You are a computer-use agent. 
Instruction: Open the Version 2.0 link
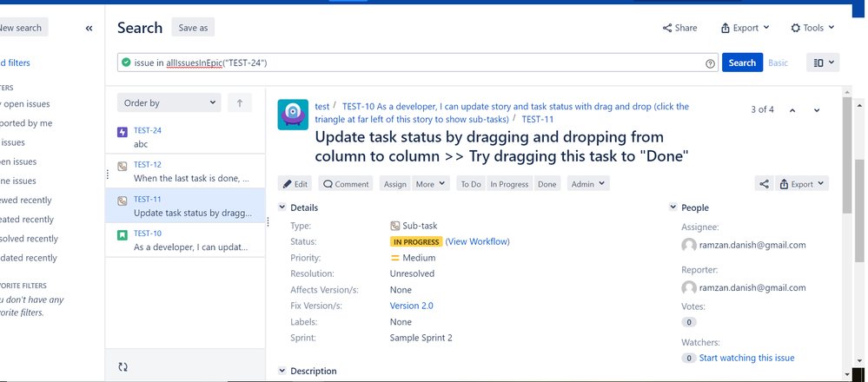pos(411,306)
